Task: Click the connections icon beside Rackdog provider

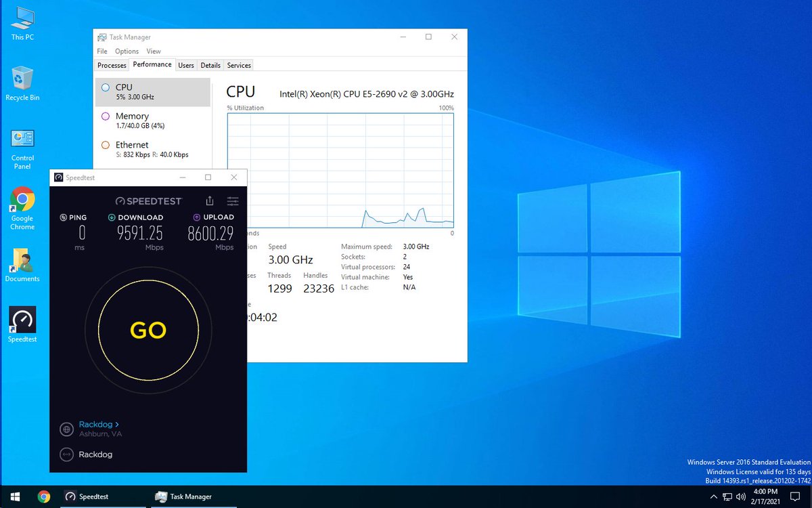Action: coord(66,454)
